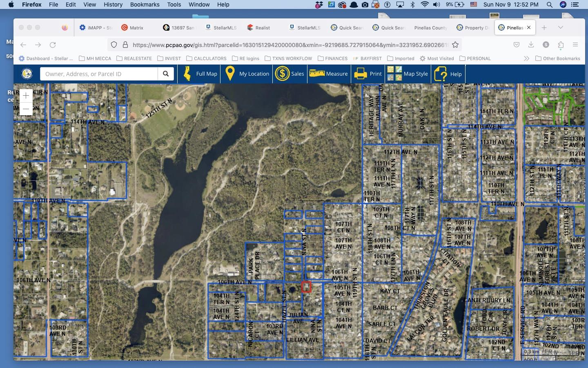Screen dimensions: 588x368
Task: Click the Full Map Florida icon
Action: pyautogui.click(x=187, y=74)
